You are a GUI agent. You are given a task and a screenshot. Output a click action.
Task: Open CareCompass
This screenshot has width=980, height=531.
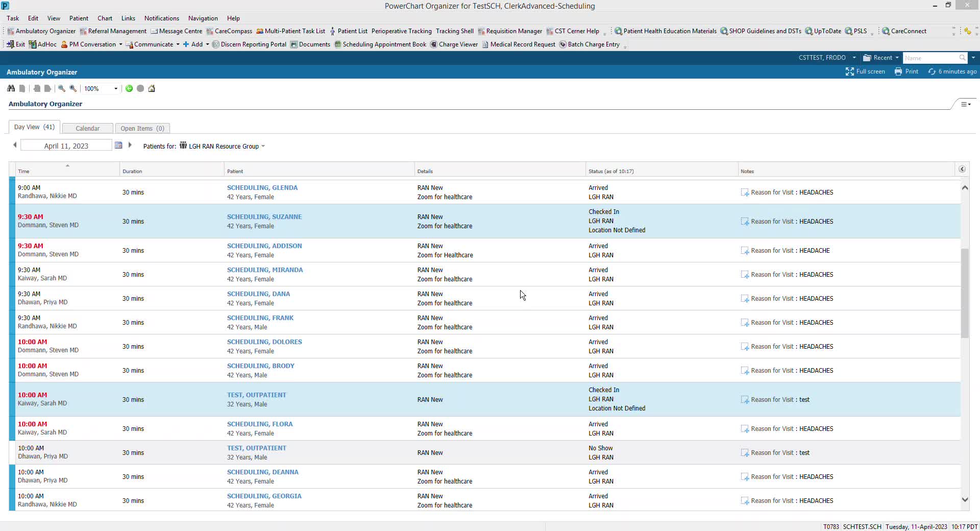[x=229, y=31]
